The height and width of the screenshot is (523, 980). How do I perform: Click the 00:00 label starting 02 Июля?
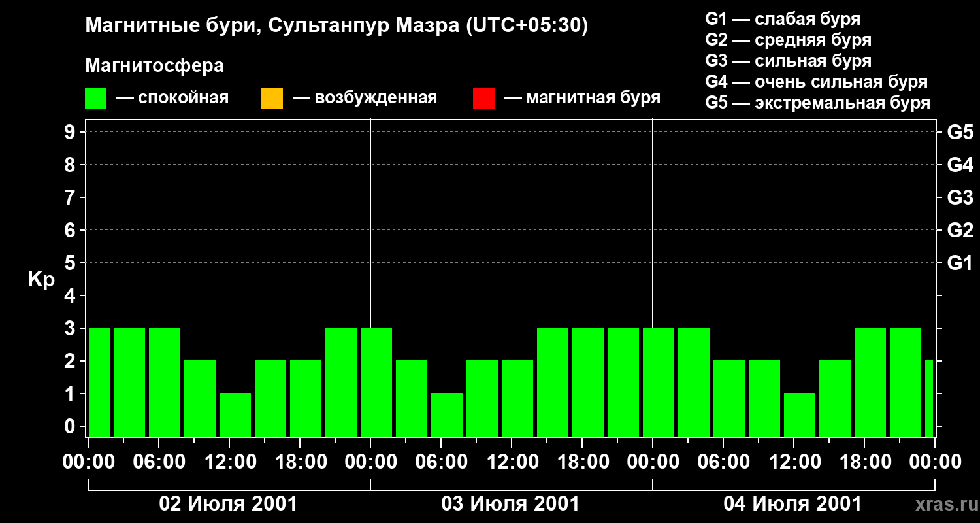tap(88, 462)
